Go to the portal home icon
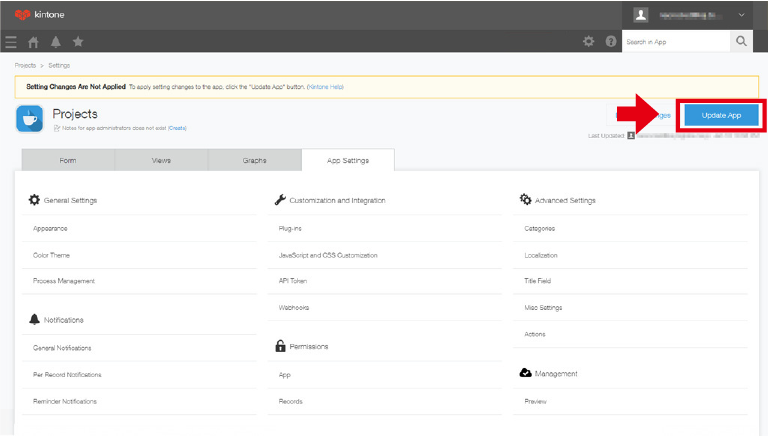The width and height of the screenshot is (769, 436). point(33,42)
